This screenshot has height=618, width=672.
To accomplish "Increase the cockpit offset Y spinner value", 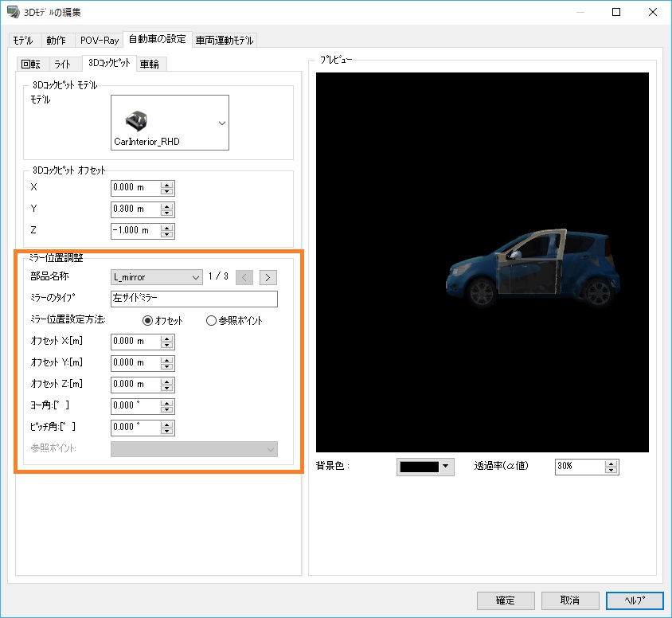I will (166, 205).
